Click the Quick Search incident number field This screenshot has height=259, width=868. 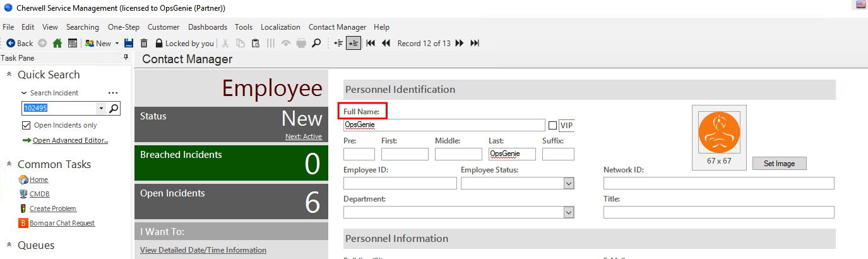point(59,108)
